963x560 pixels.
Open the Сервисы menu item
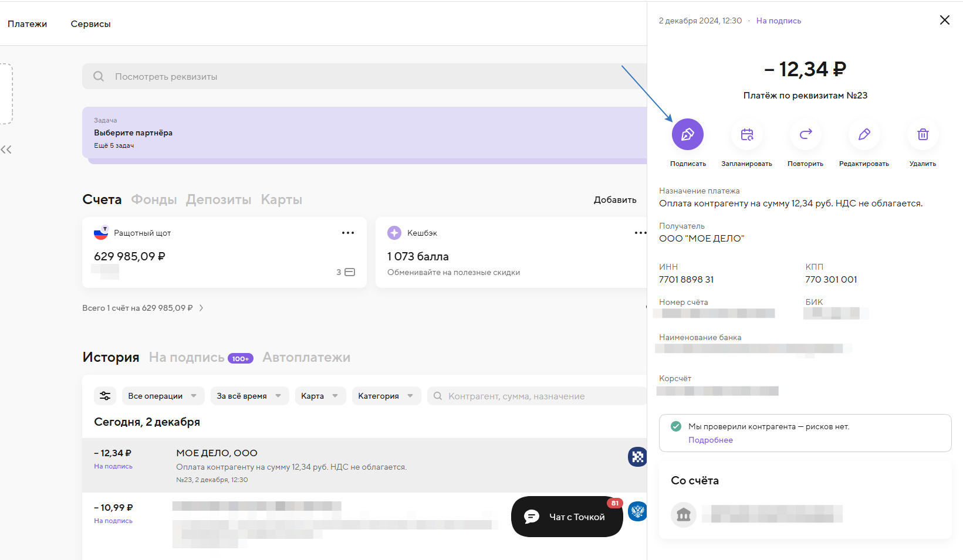pyautogui.click(x=90, y=24)
